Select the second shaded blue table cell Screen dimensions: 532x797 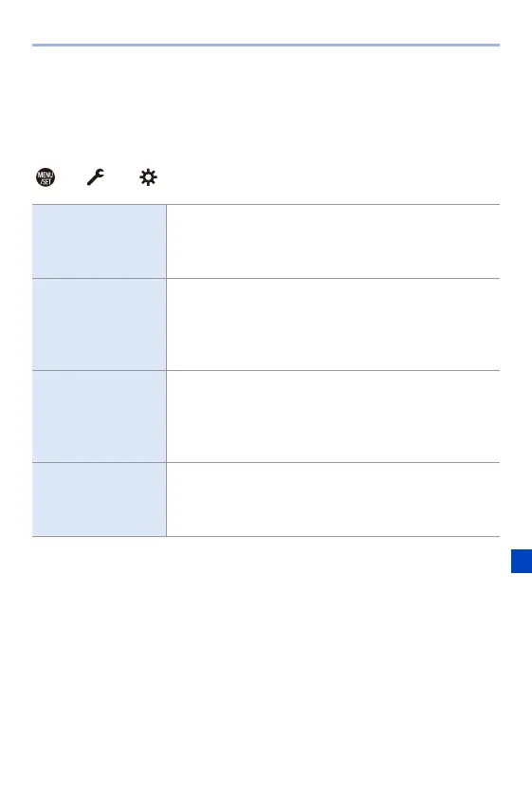[99, 324]
